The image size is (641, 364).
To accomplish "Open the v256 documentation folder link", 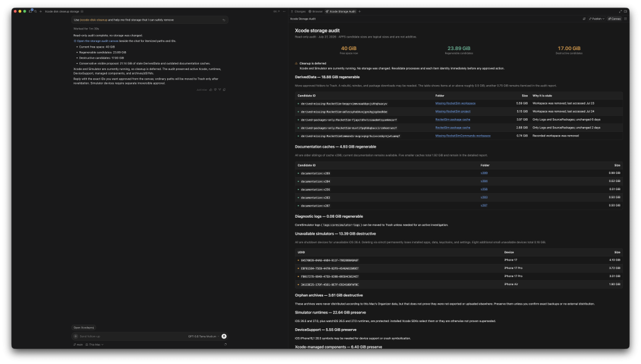I will [484, 189].
